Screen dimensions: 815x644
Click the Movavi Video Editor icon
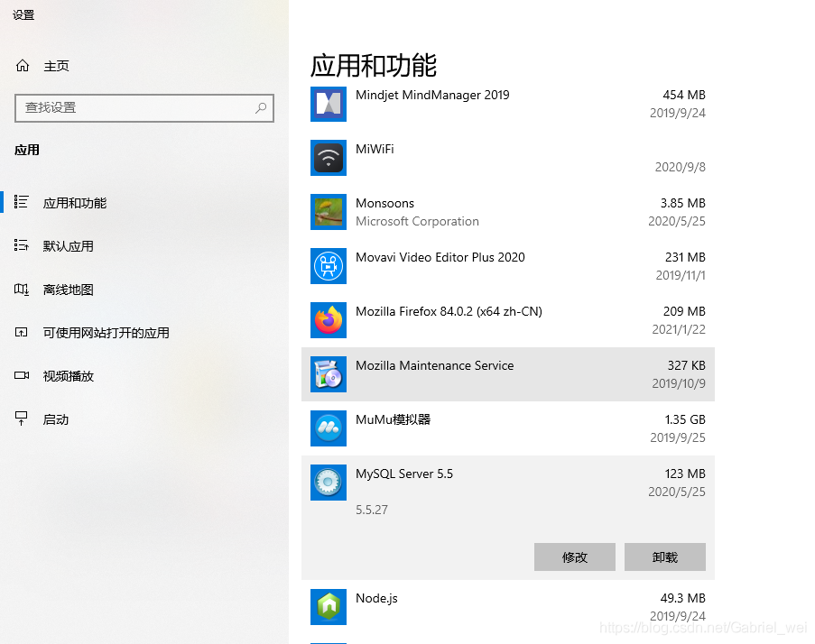coord(328,266)
